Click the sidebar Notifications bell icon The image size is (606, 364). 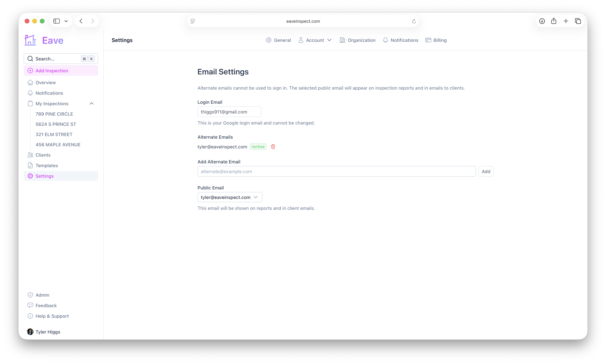30,93
